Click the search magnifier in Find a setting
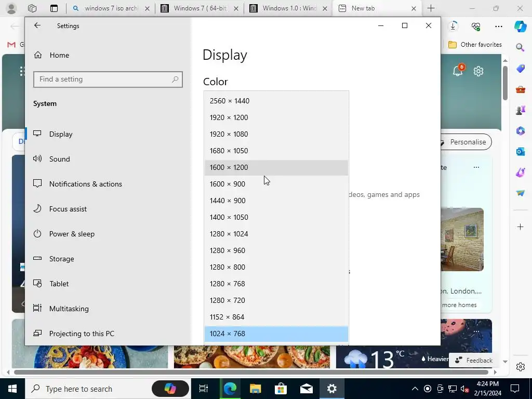The width and height of the screenshot is (532, 399). pyautogui.click(x=175, y=79)
